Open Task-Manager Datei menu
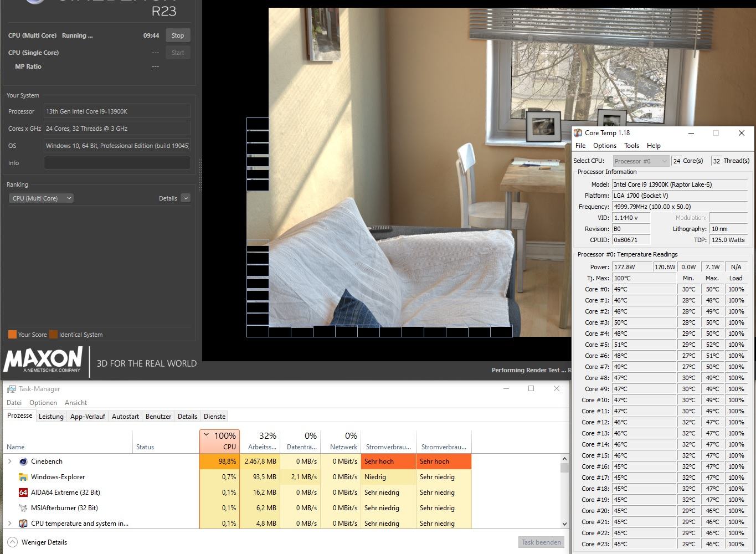 point(14,403)
